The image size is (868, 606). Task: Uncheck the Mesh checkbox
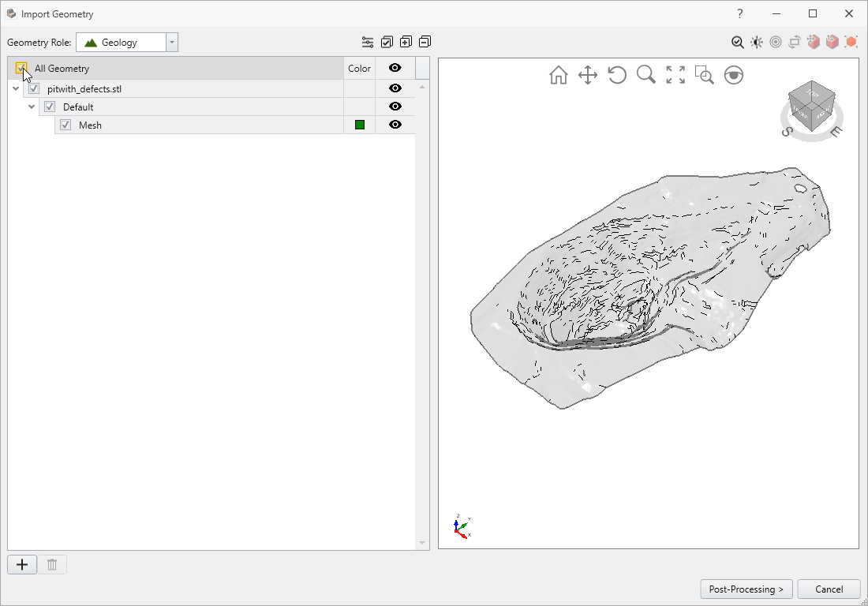[65, 125]
